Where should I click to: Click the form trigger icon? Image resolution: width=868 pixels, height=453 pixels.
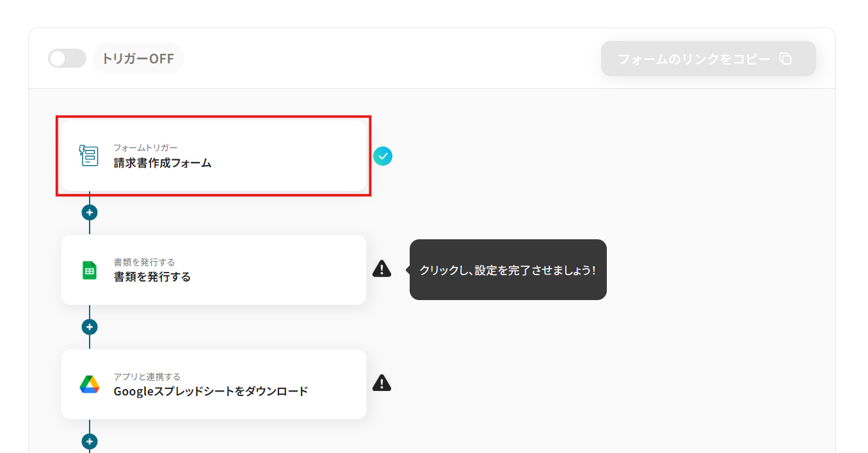pos(89,155)
